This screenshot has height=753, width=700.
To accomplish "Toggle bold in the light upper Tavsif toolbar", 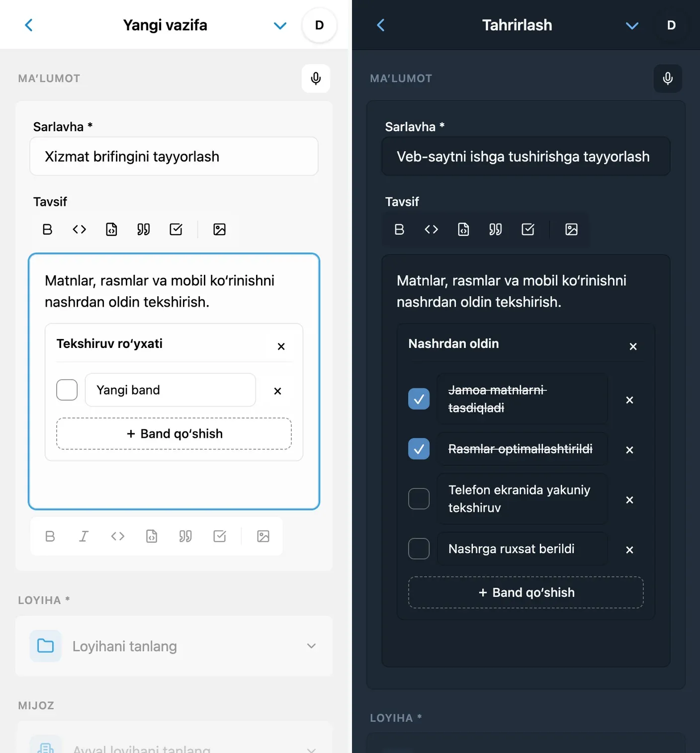I will [47, 230].
